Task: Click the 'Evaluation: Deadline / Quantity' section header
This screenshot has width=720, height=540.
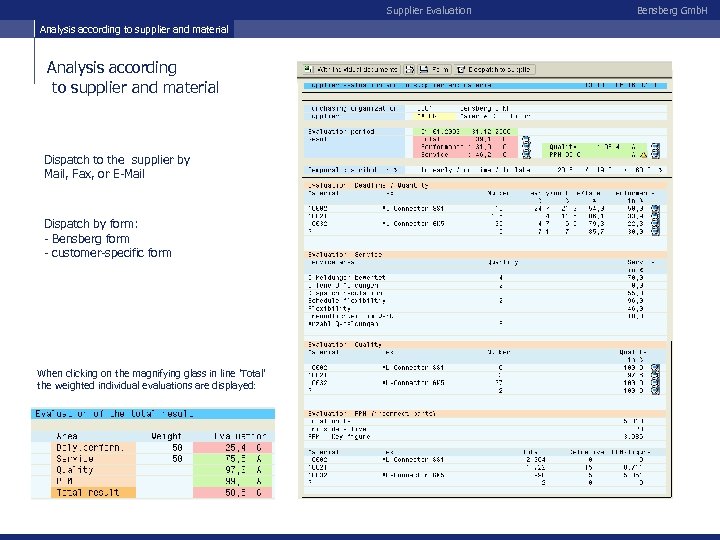Action: [484, 186]
